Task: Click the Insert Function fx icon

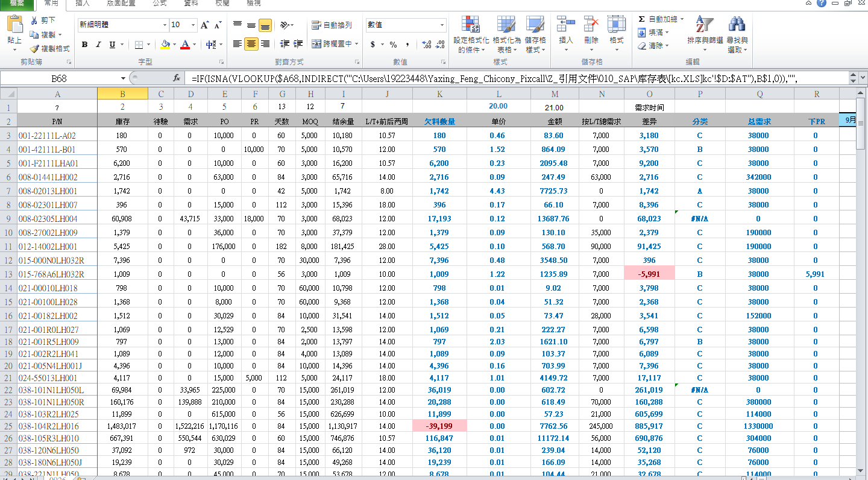Action: point(177,78)
